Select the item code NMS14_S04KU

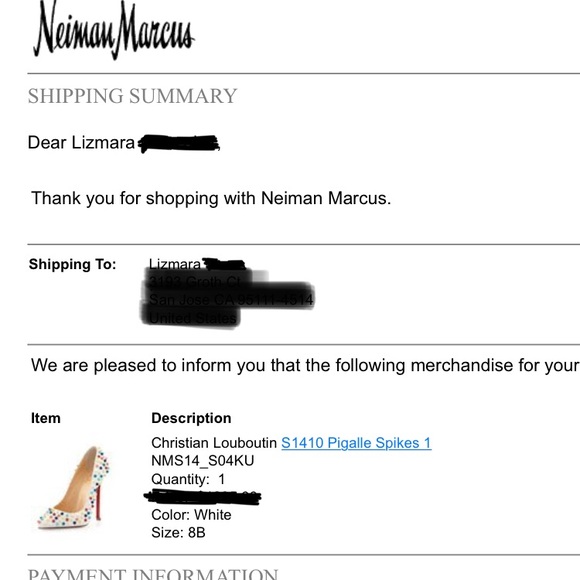[203, 461]
